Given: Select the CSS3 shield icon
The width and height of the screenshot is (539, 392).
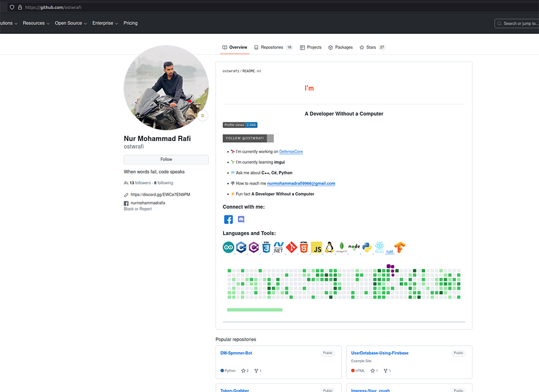Looking at the screenshot, I should 266,248.
